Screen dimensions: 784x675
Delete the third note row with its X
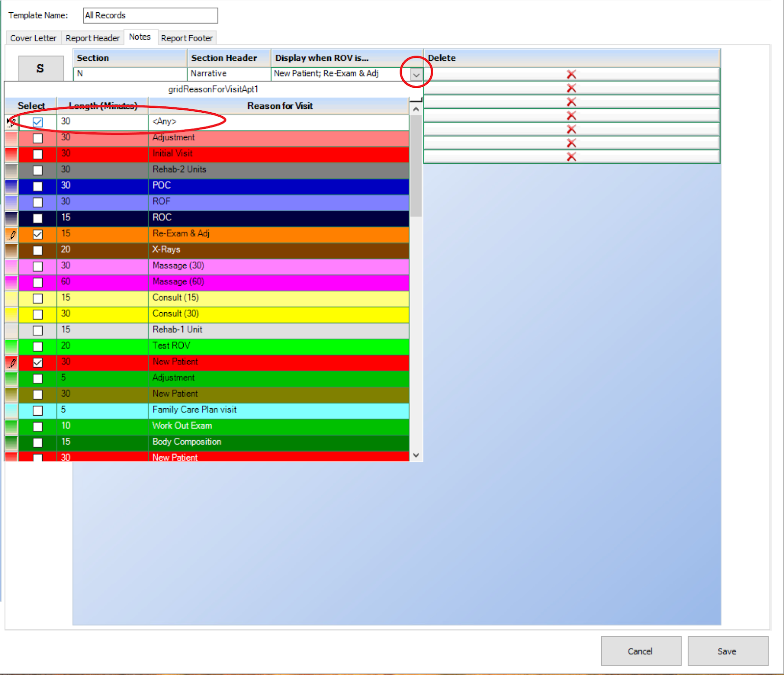tap(571, 102)
